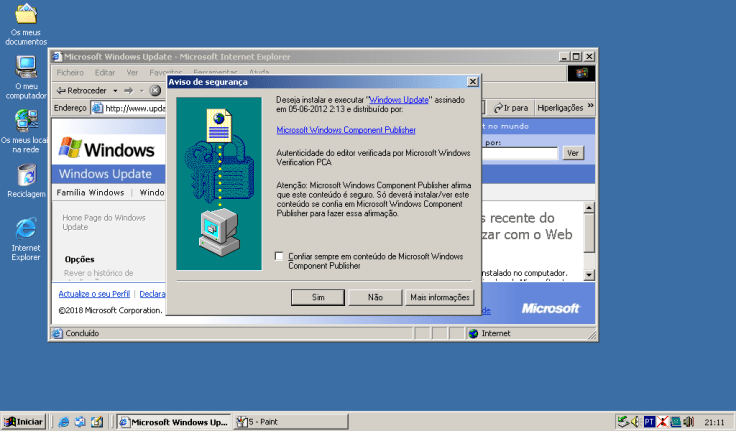
Task: Click the PT language indicator in tray
Action: 649,422
